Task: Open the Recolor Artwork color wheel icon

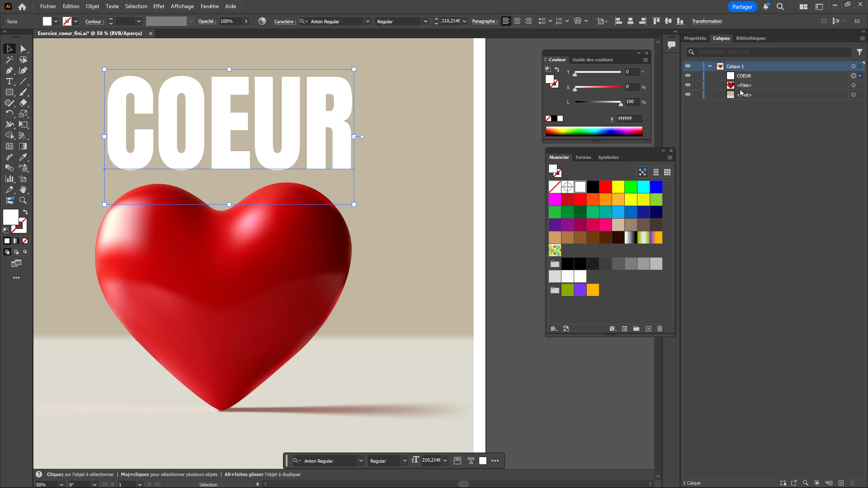Action: [x=262, y=21]
